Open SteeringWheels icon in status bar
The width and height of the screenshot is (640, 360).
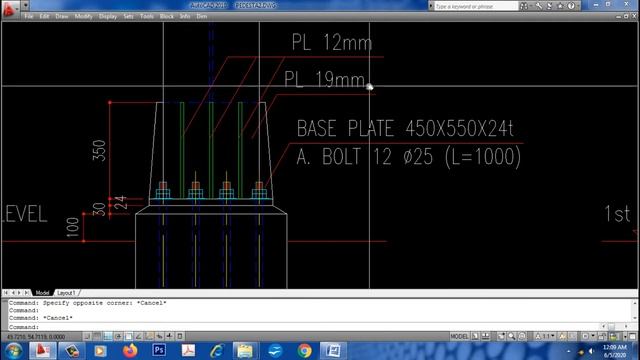522,336
